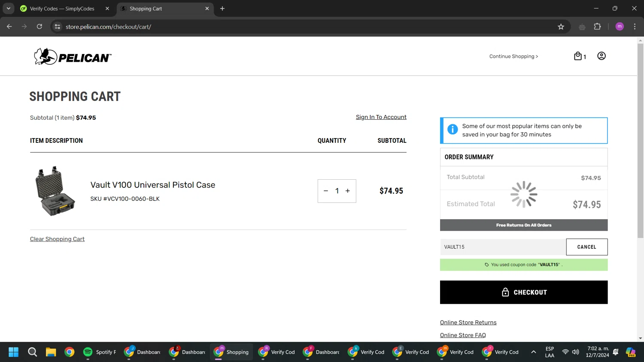
Task: Open the tab search dropdown arrow
Action: [x=8, y=9]
